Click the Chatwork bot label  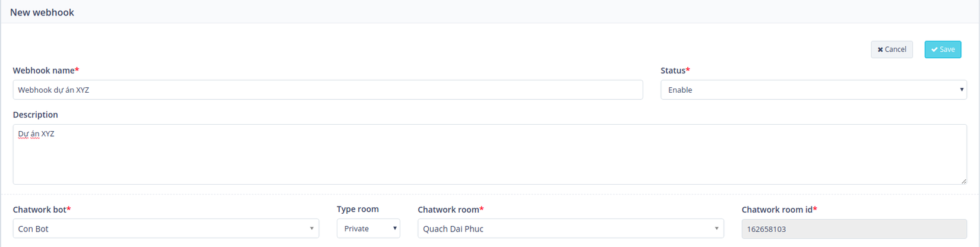tap(40, 210)
